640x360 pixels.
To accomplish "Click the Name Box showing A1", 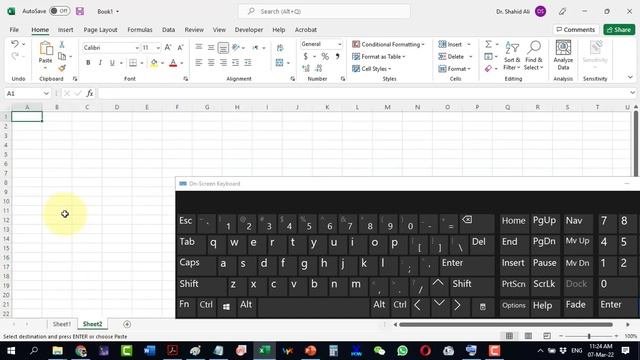I will tap(27, 93).
